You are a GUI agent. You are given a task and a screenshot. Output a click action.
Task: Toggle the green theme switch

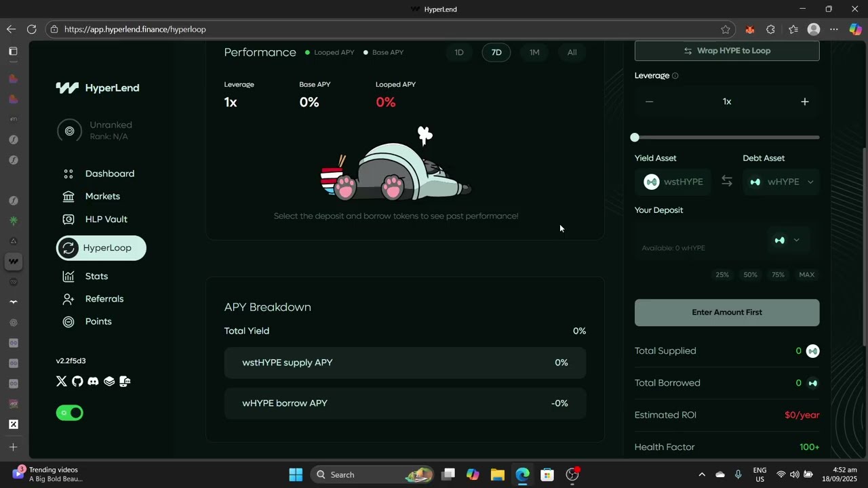pos(69,413)
